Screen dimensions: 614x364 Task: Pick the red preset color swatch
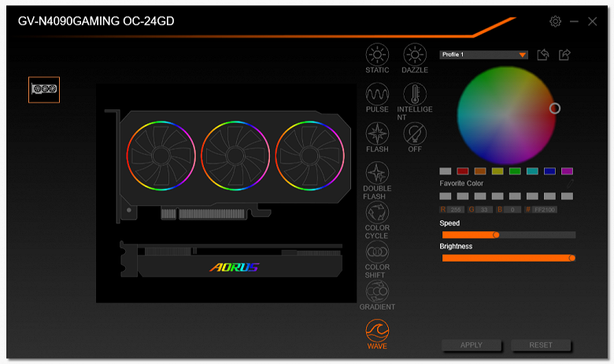[x=462, y=171]
